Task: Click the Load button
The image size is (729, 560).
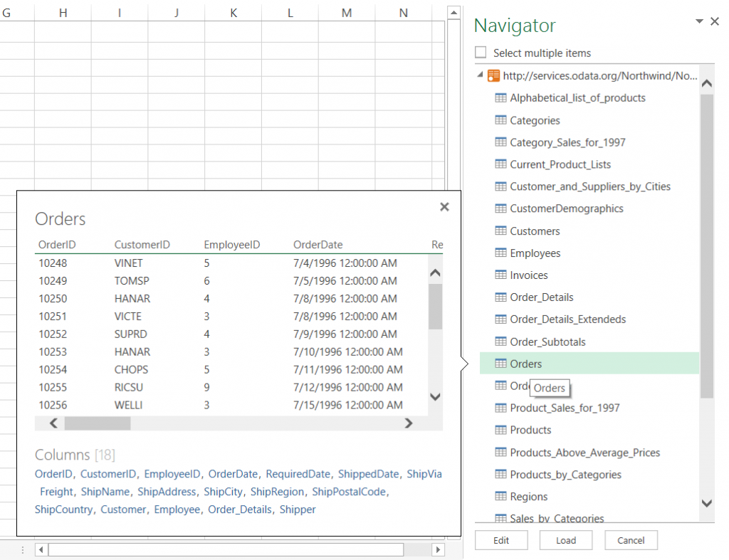Action: tap(566, 540)
